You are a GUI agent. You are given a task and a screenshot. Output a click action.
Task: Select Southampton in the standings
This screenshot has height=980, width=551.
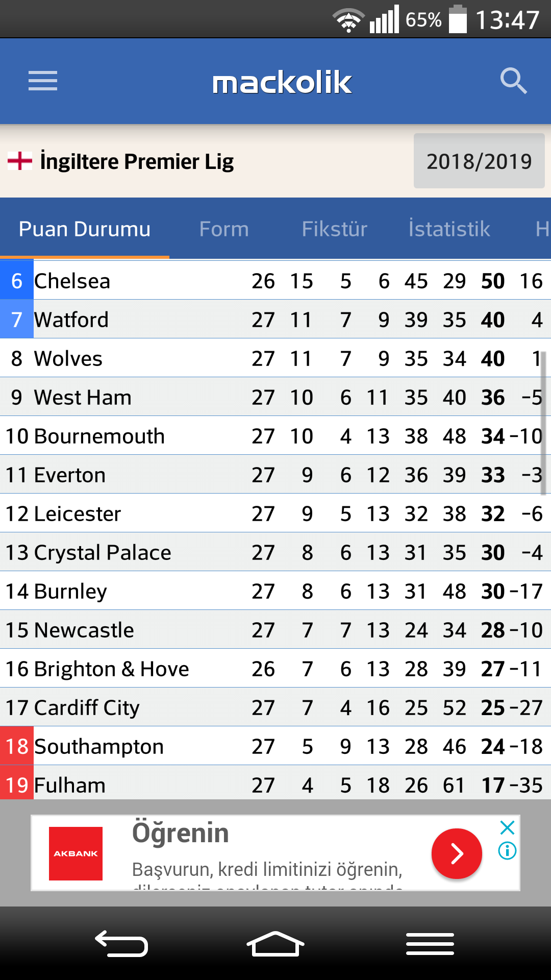(275, 746)
